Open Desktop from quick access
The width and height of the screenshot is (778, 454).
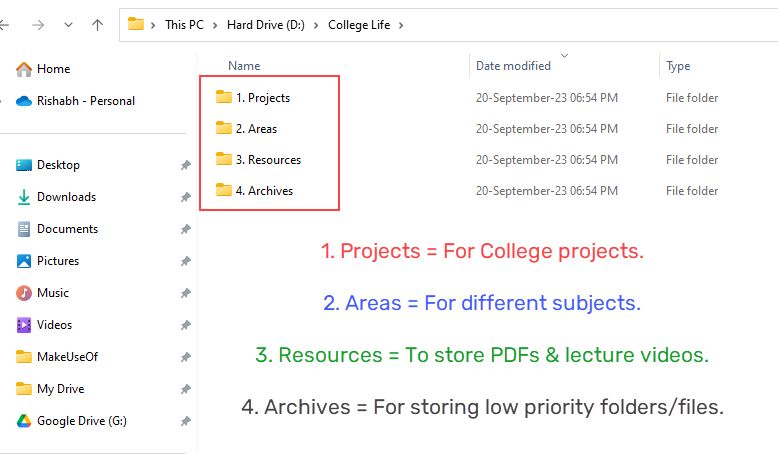(x=58, y=165)
